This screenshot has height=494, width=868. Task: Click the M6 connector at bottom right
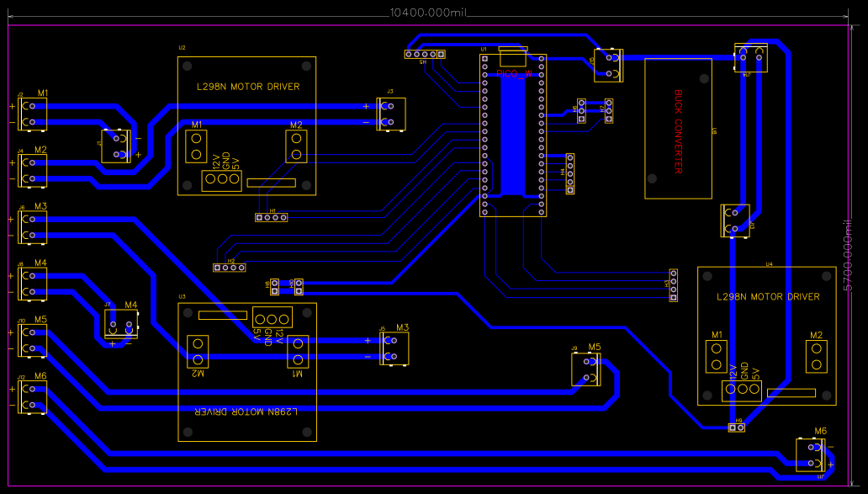tap(809, 455)
